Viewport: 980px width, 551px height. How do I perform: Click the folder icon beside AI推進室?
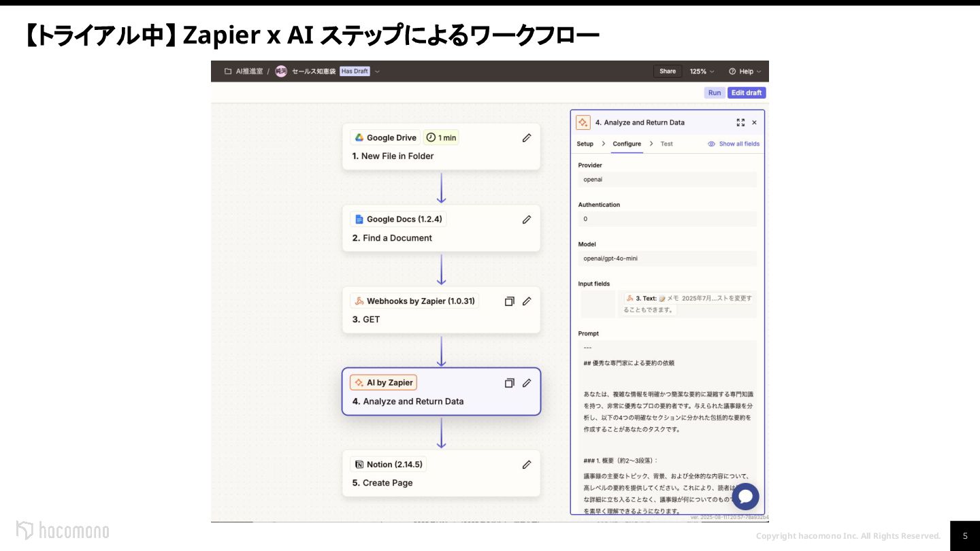click(x=228, y=71)
